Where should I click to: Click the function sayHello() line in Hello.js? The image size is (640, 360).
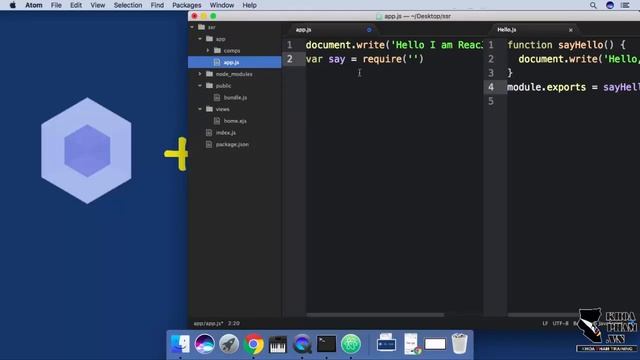tap(566, 45)
